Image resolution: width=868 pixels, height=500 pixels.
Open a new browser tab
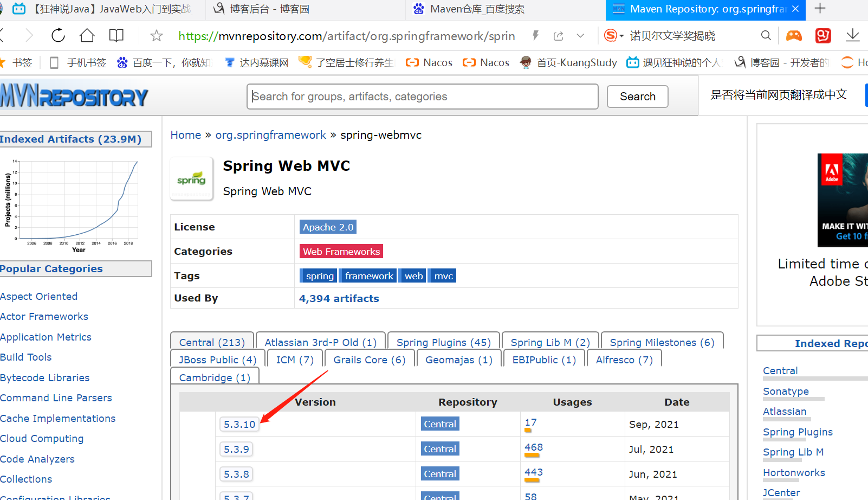820,9
